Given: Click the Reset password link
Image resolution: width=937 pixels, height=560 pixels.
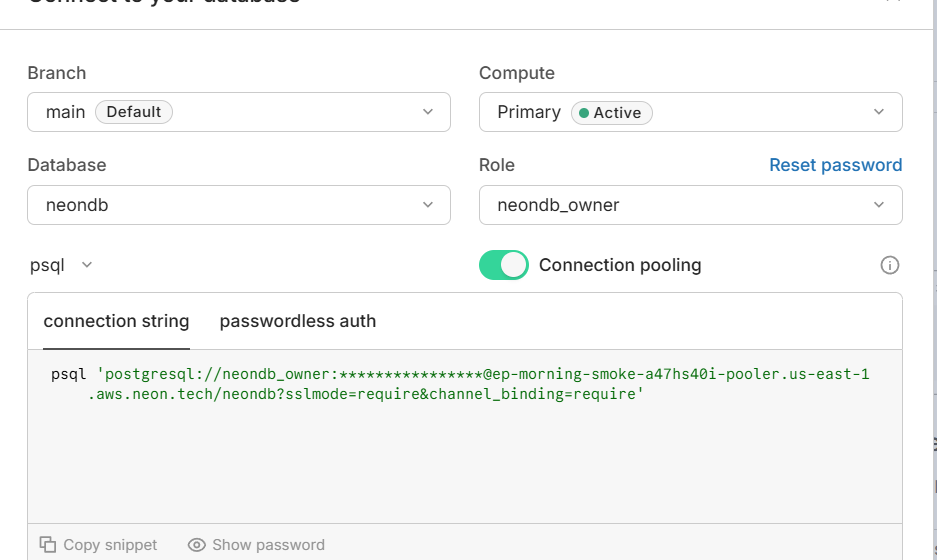Looking at the screenshot, I should (835, 165).
